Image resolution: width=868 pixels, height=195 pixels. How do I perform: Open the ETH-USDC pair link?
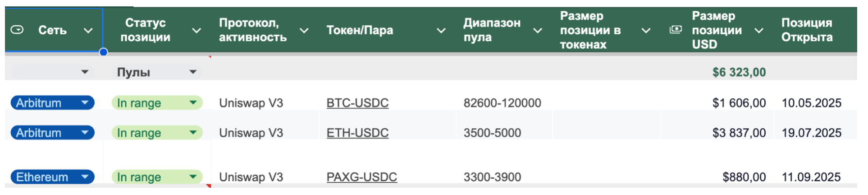pyautogui.click(x=357, y=133)
